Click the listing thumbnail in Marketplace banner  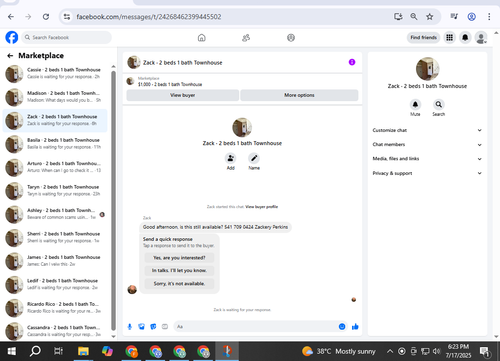130,81
